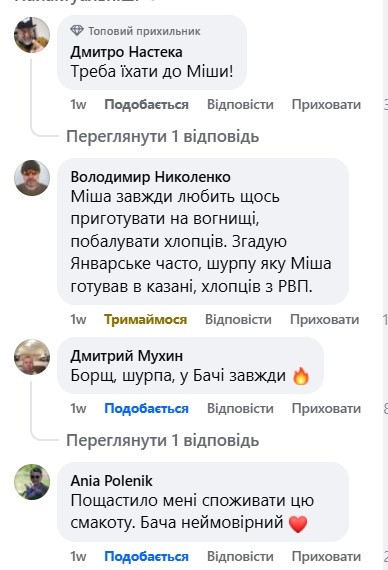Reply to Ania Polenik via Відповісти
Screen dimensions: 388x570
point(240,557)
